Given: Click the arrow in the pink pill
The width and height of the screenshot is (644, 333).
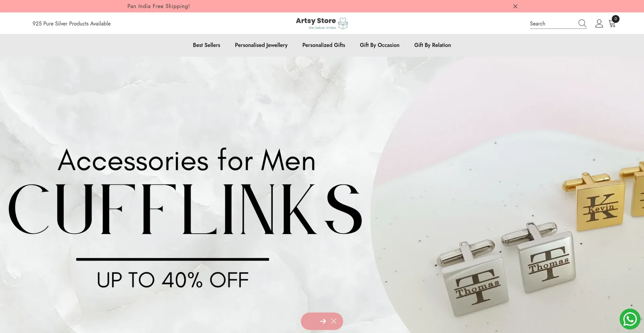Looking at the screenshot, I should coord(323,321).
